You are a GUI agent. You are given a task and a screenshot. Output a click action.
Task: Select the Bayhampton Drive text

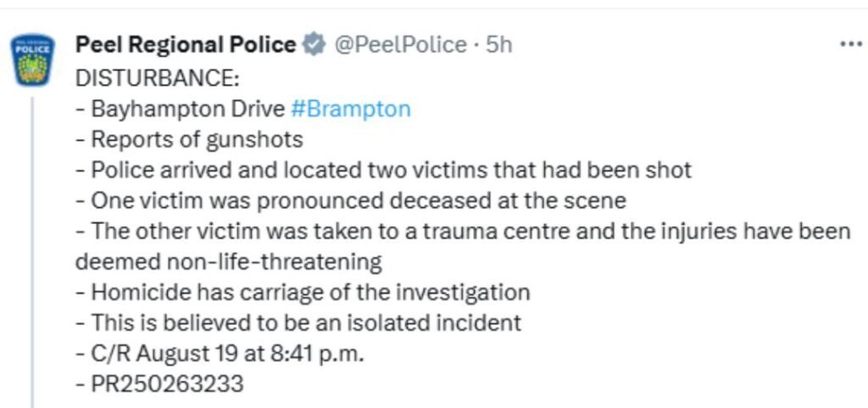(187, 109)
